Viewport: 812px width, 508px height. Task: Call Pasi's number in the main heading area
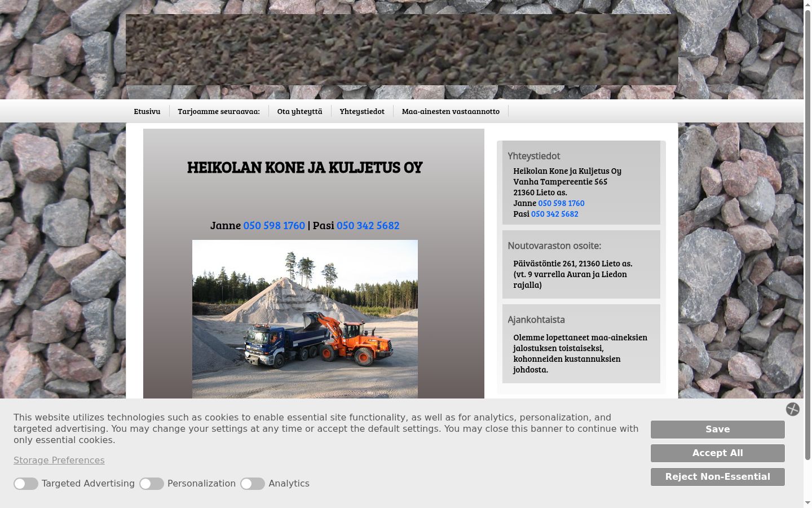pos(368,226)
